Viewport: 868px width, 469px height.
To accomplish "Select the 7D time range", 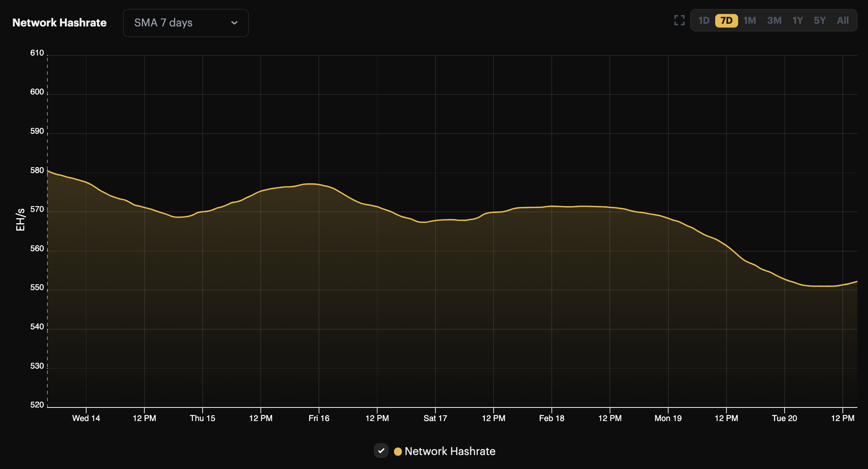I will (726, 20).
